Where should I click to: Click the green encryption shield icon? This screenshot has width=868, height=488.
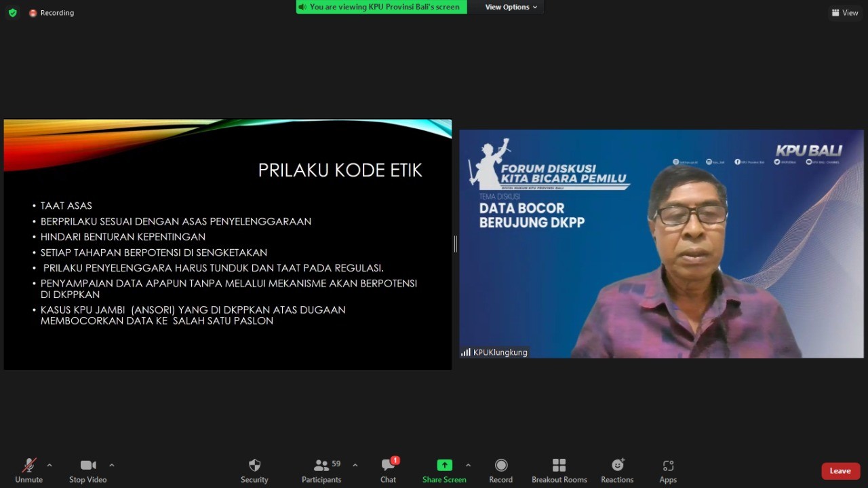click(x=12, y=13)
